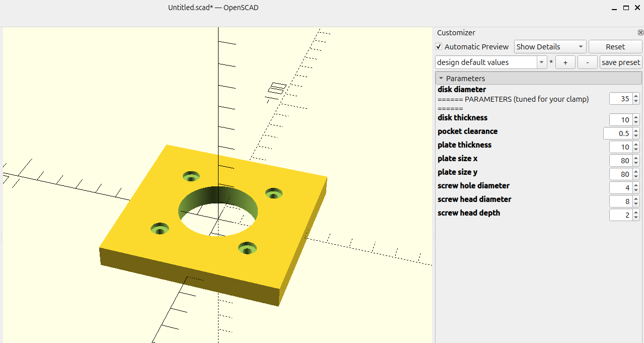This screenshot has width=644, height=343.
Task: Click the Reset button in Customizer
Action: click(615, 47)
